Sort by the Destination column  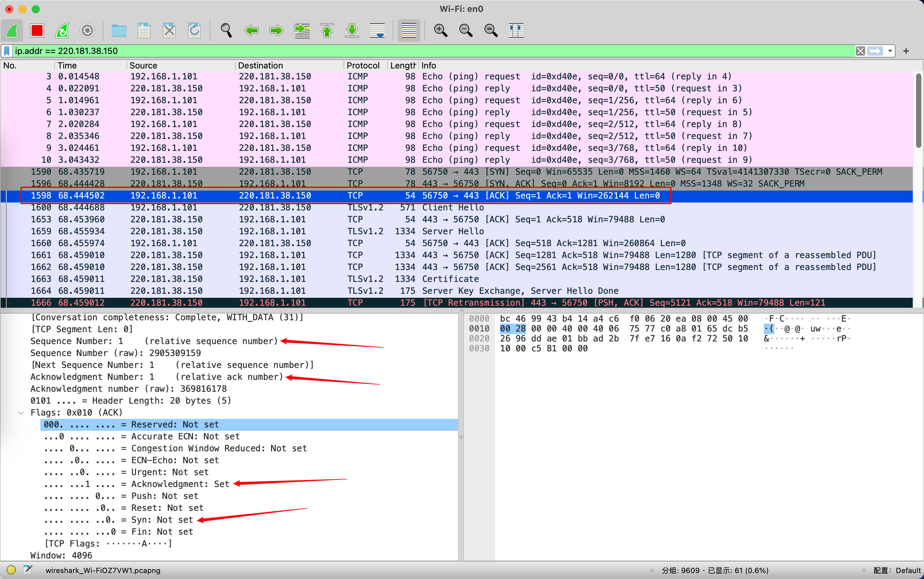290,66
